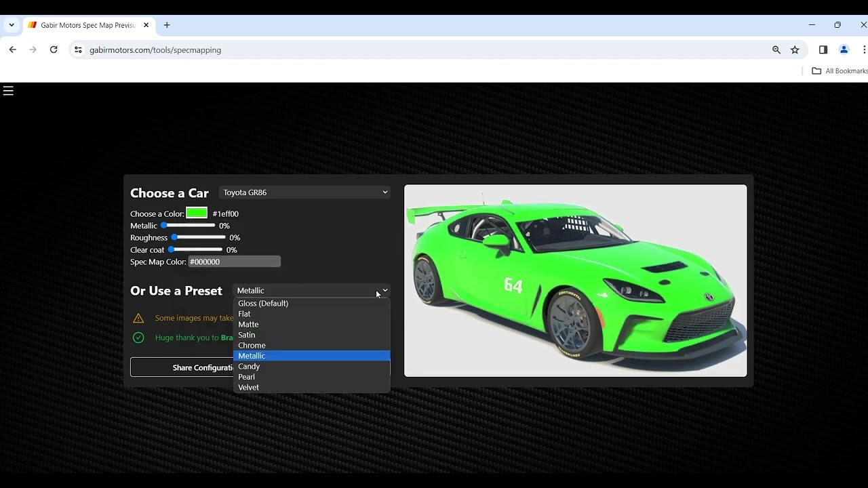Adjust the Clear coat slider
The width and height of the screenshot is (868, 488).
[195, 249]
